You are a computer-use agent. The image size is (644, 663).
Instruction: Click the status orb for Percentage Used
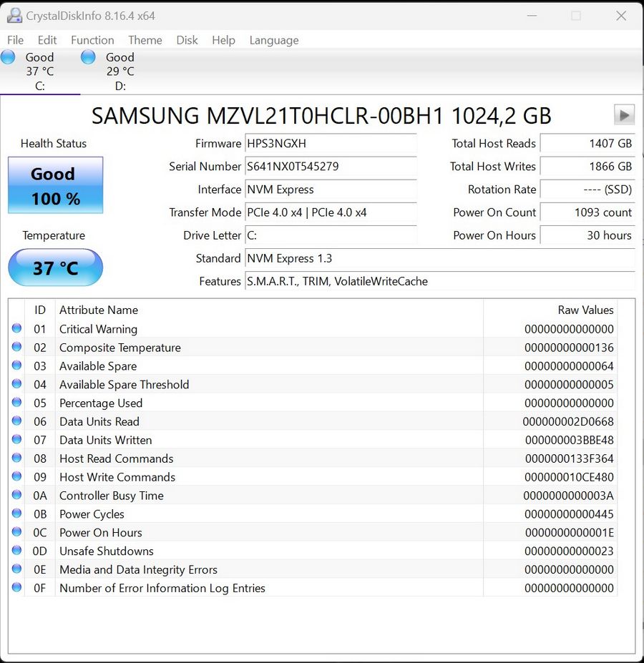[17, 402]
